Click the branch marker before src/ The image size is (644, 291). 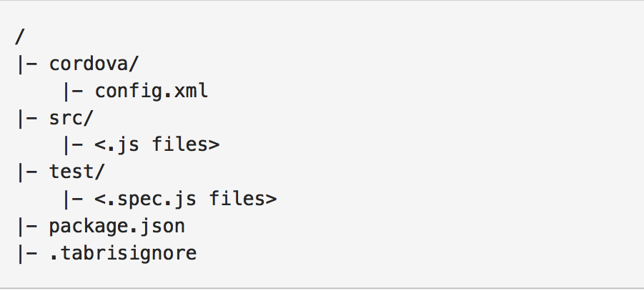27,119
